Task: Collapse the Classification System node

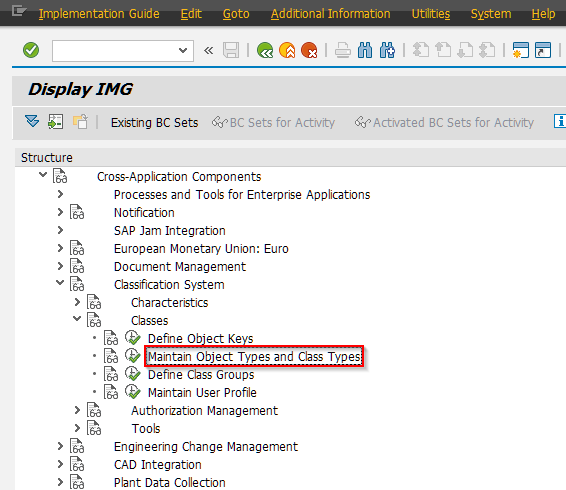Action: point(60,283)
